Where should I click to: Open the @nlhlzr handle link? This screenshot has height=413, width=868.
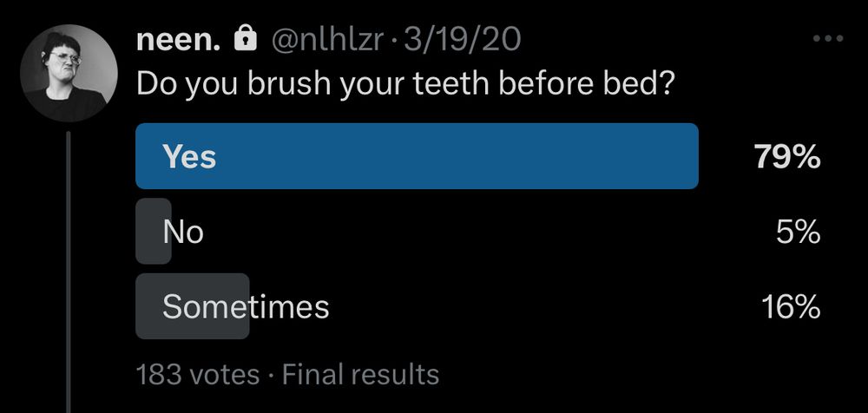[326, 40]
